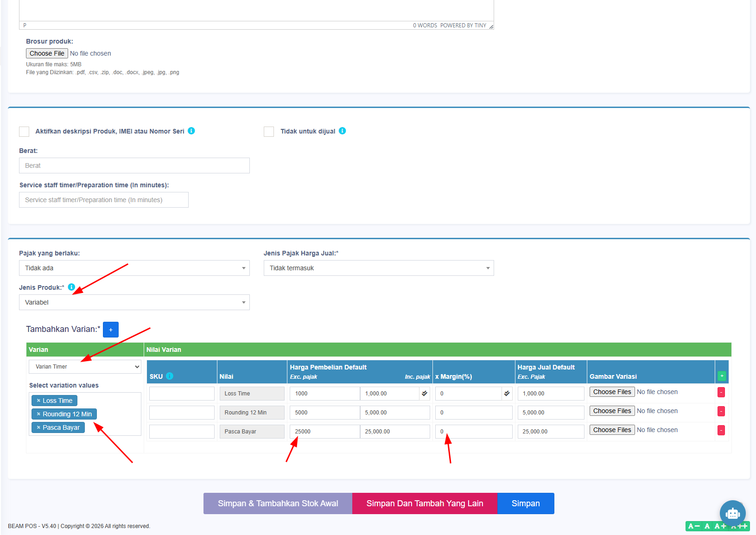The image size is (756, 535).
Task: Click SKU field for Pasca Bayar row
Action: point(182,432)
